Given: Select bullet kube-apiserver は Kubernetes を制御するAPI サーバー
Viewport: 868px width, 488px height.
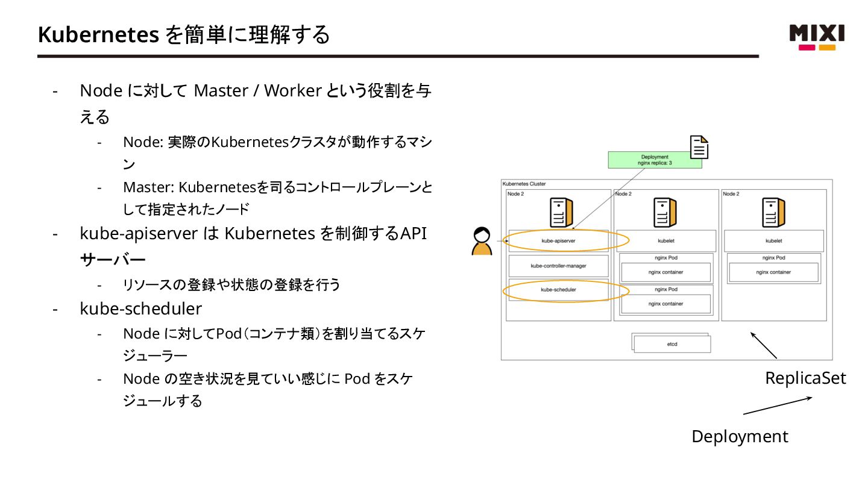Looking at the screenshot, I should 254,246.
